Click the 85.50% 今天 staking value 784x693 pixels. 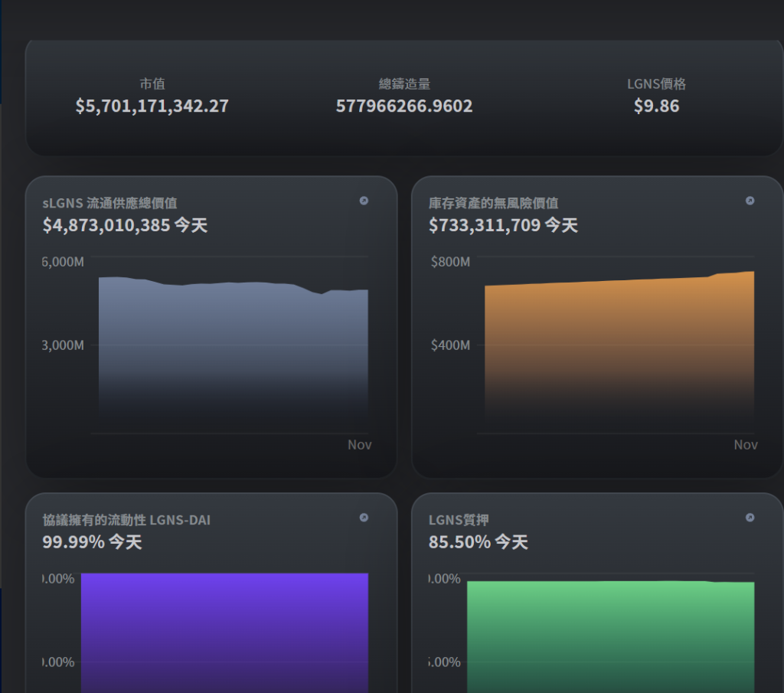tap(478, 542)
